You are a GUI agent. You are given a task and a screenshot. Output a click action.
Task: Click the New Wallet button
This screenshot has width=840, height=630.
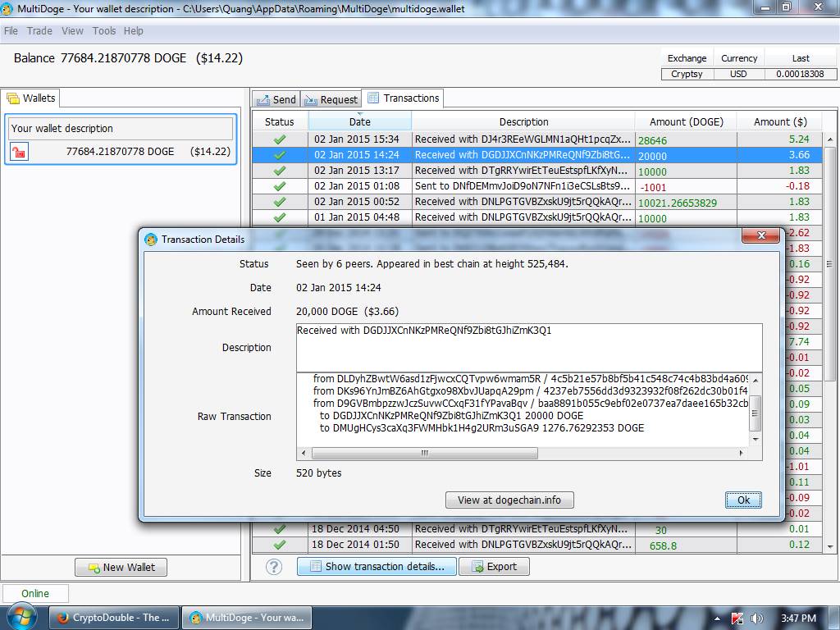[121, 568]
